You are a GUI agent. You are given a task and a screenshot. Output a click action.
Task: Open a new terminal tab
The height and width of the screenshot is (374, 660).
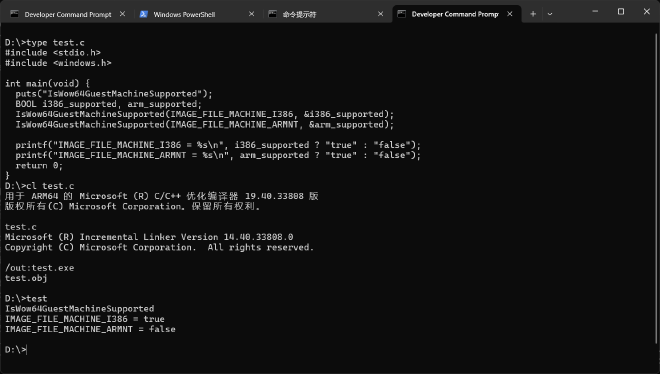pyautogui.click(x=533, y=14)
